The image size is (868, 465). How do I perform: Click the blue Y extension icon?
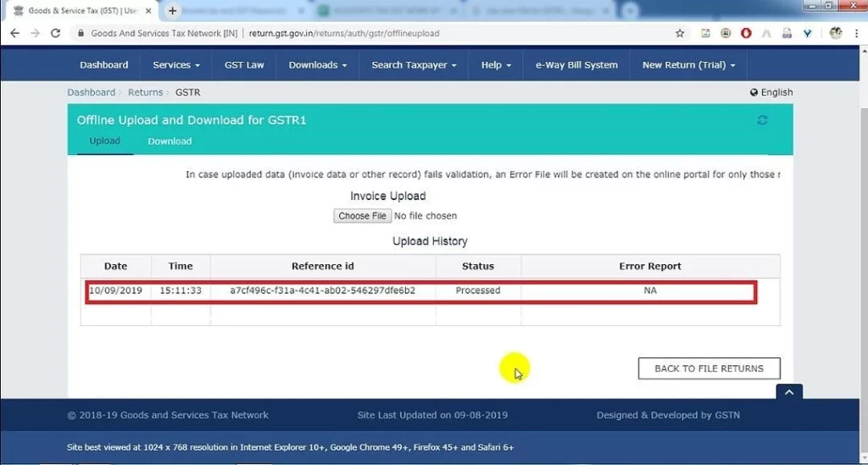[808, 33]
